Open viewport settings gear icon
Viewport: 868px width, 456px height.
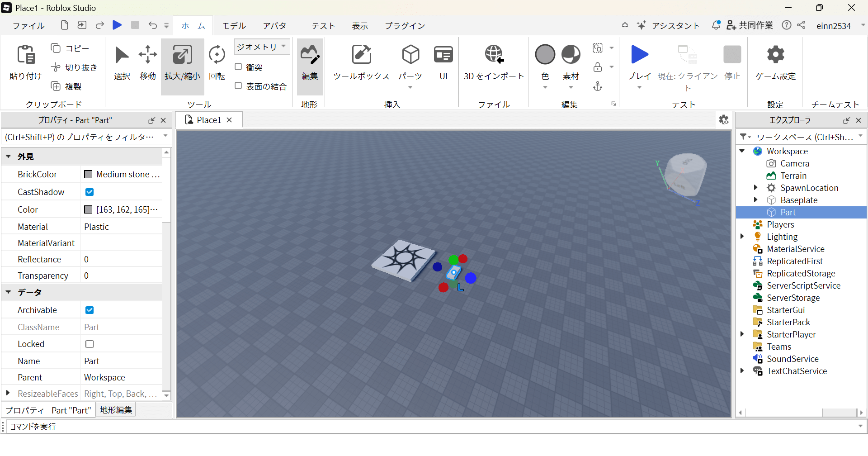(x=724, y=119)
